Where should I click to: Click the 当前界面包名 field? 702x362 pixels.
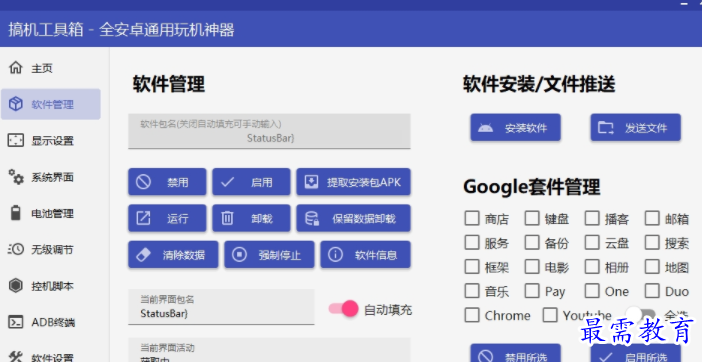(221, 307)
